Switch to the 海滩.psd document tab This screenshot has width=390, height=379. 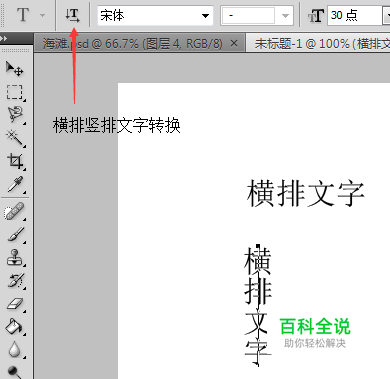pyautogui.click(x=133, y=44)
